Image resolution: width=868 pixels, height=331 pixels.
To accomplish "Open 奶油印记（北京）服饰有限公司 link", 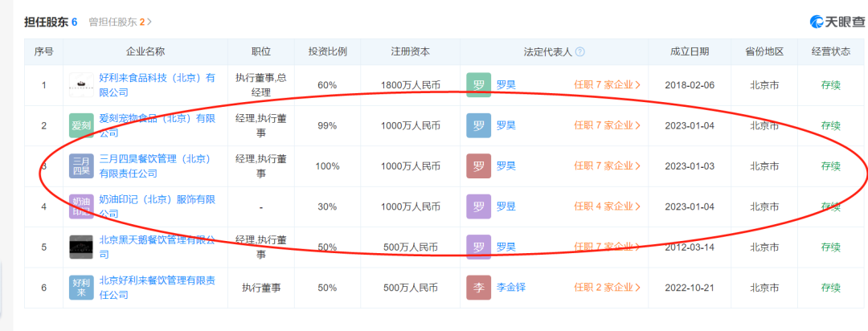I will [x=158, y=206].
